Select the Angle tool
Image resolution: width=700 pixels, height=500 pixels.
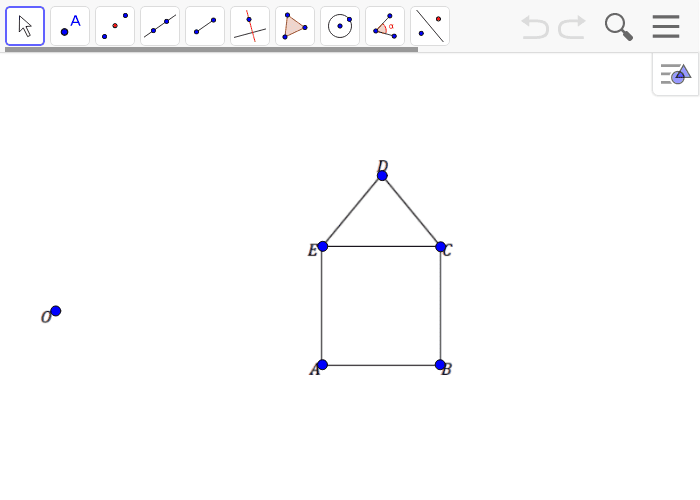tap(385, 26)
